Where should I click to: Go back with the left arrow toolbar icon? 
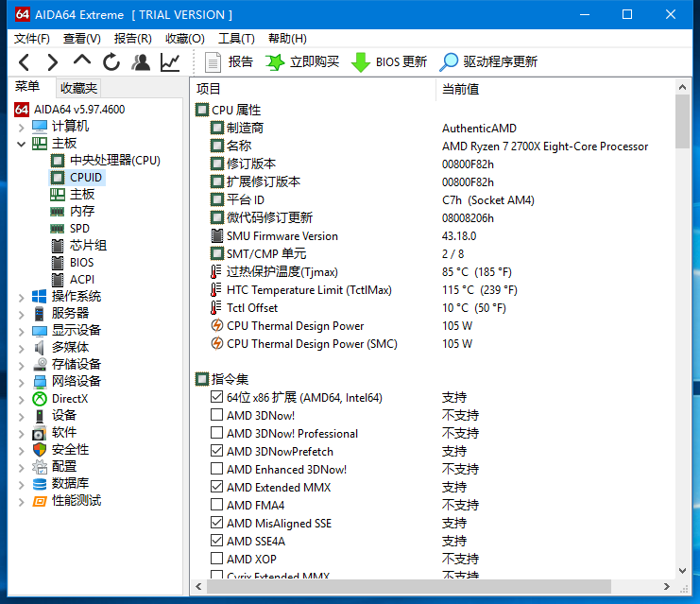point(25,62)
